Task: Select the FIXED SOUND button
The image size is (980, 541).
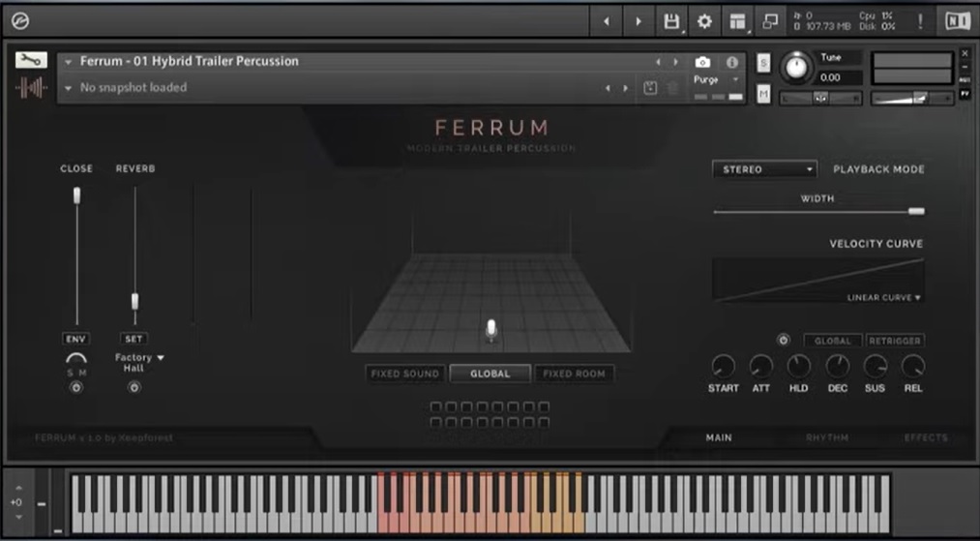Action: 405,374
